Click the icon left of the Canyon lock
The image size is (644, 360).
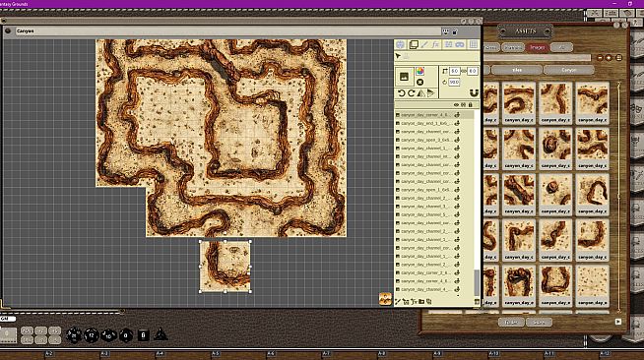pos(446,31)
